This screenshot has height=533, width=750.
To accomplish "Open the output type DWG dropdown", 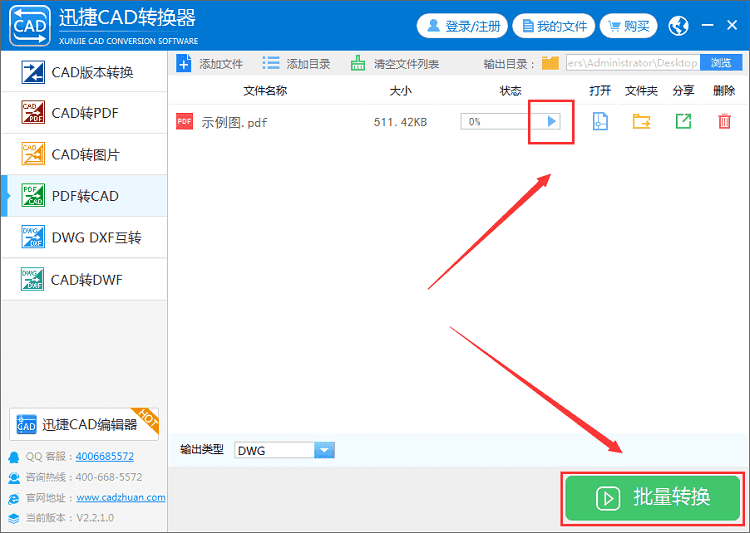I will pos(284,450).
